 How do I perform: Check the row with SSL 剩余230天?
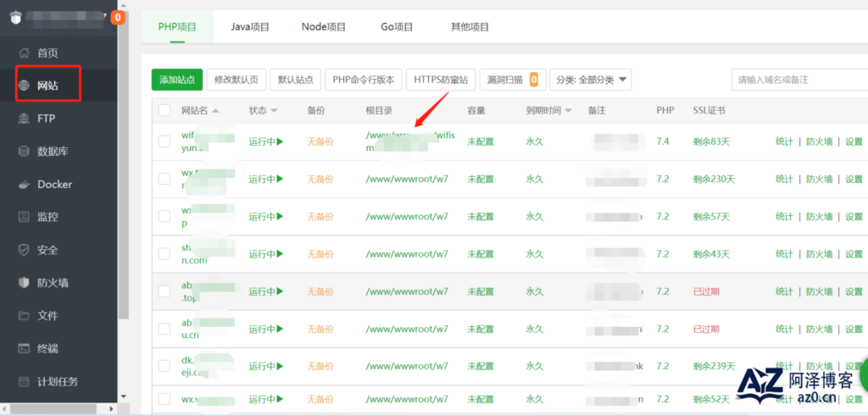(164, 179)
